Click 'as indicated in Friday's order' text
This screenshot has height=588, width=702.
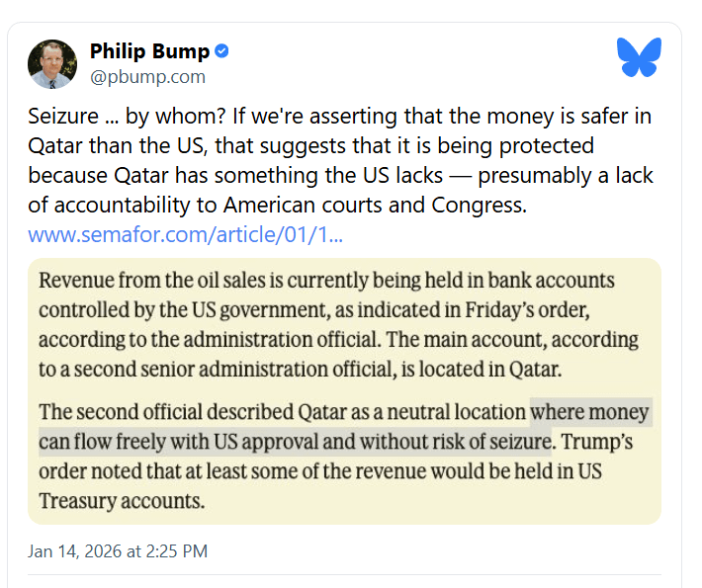click(x=459, y=310)
